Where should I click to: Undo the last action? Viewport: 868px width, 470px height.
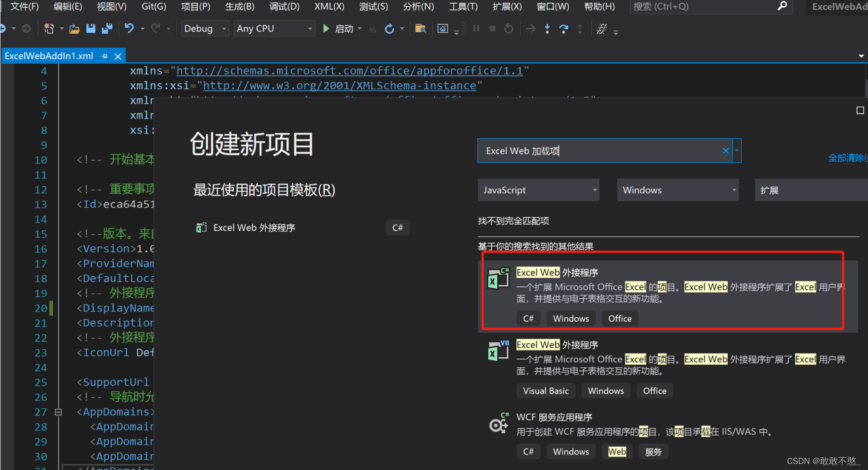129,29
